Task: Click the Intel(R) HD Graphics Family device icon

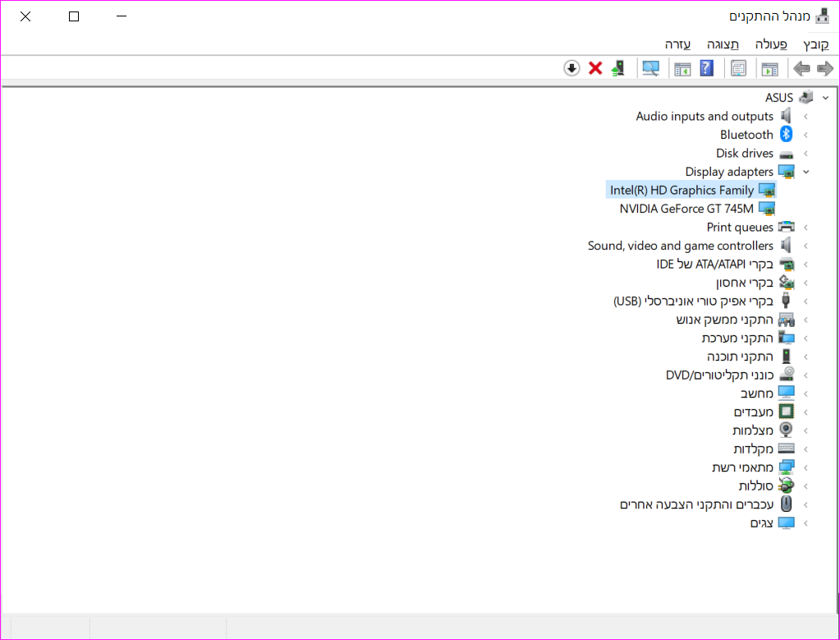Action: 767,191
